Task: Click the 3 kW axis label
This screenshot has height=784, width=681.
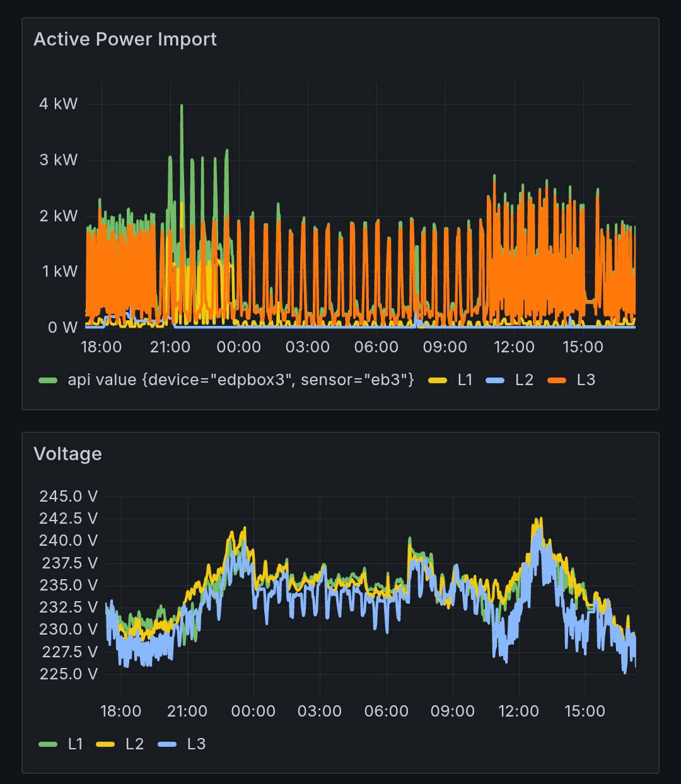Action: [x=59, y=160]
